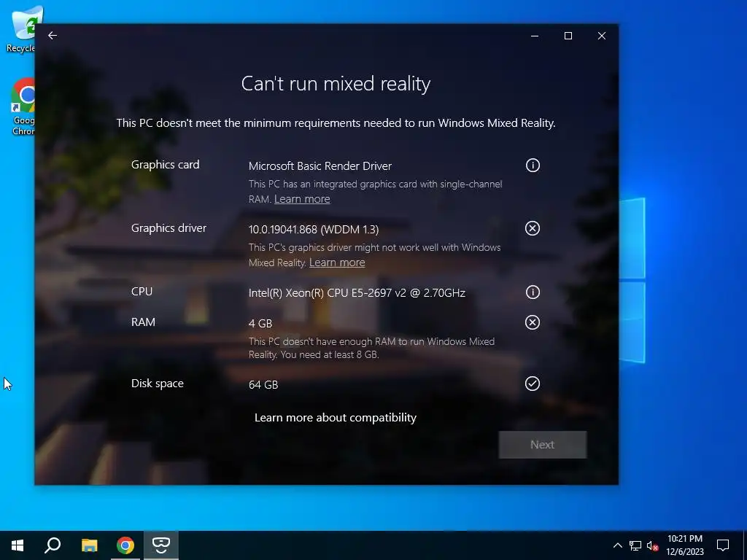
Task: Select the 'Disk space' label
Action: pyautogui.click(x=158, y=384)
